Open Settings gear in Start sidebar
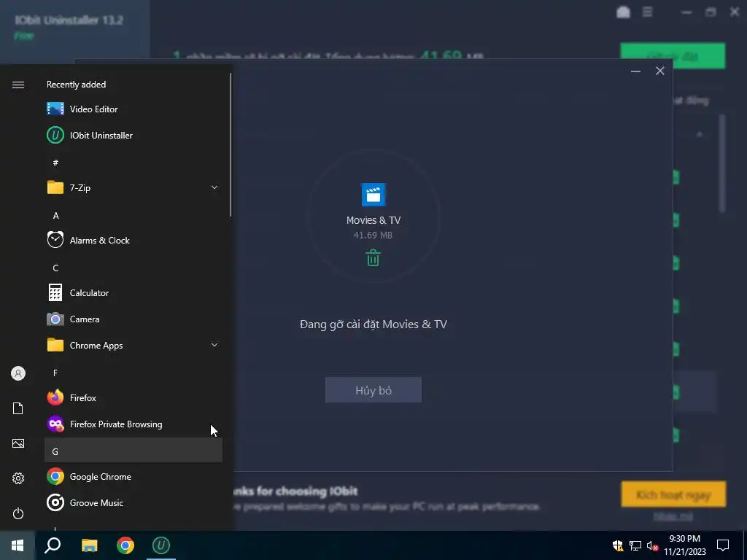 click(18, 478)
